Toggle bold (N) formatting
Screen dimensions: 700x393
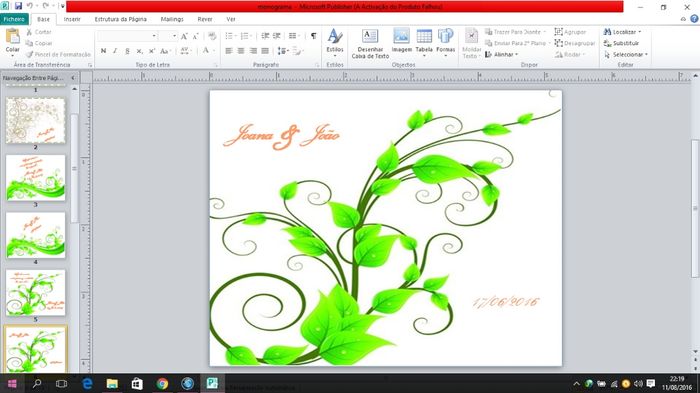tap(104, 51)
